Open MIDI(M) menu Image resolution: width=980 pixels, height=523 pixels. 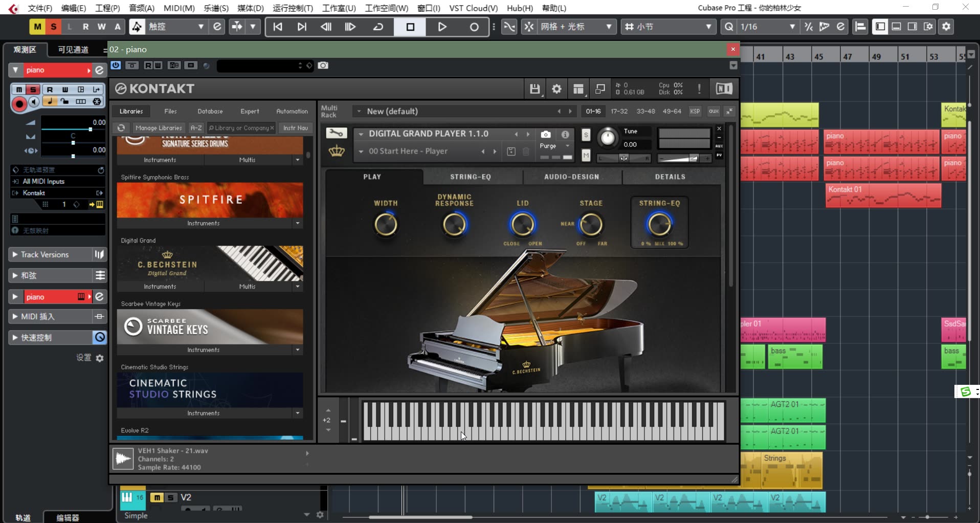coord(179,8)
